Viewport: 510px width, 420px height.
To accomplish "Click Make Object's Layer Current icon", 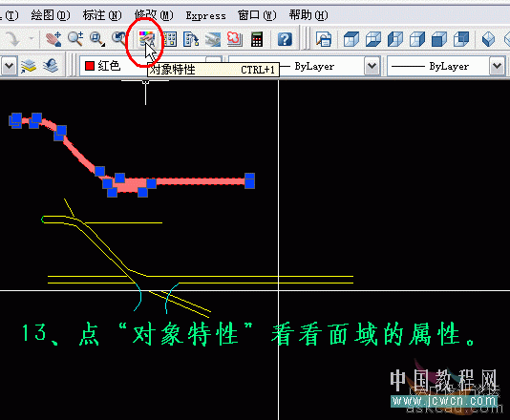I will 29,66.
